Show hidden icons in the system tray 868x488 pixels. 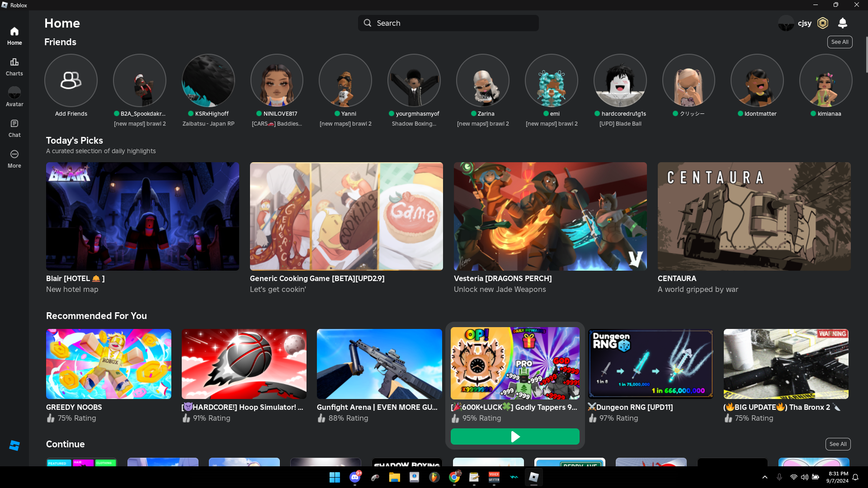click(x=765, y=477)
